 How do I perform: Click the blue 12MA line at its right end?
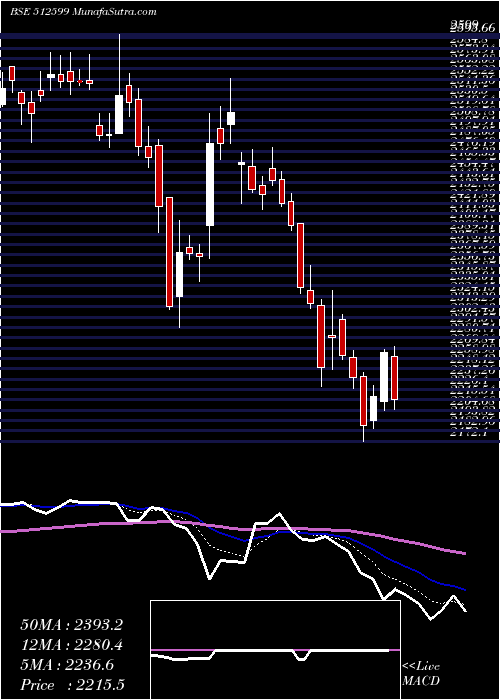[x=463, y=589]
